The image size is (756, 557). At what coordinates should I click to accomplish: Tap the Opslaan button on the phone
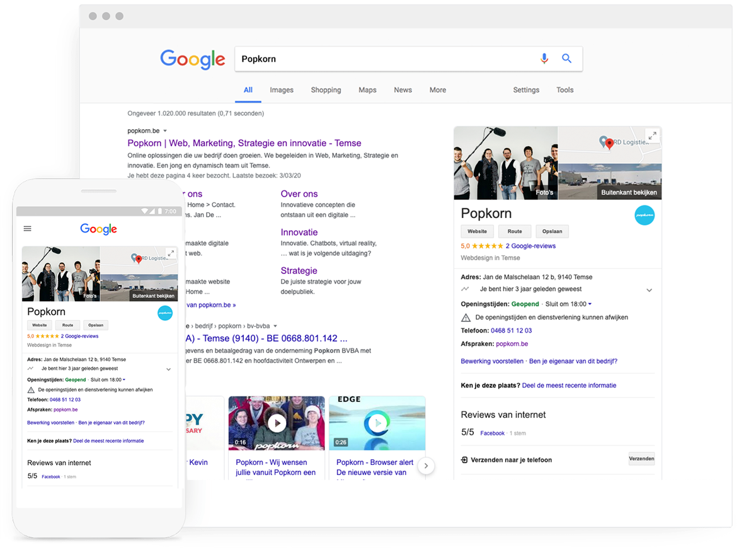(x=96, y=325)
